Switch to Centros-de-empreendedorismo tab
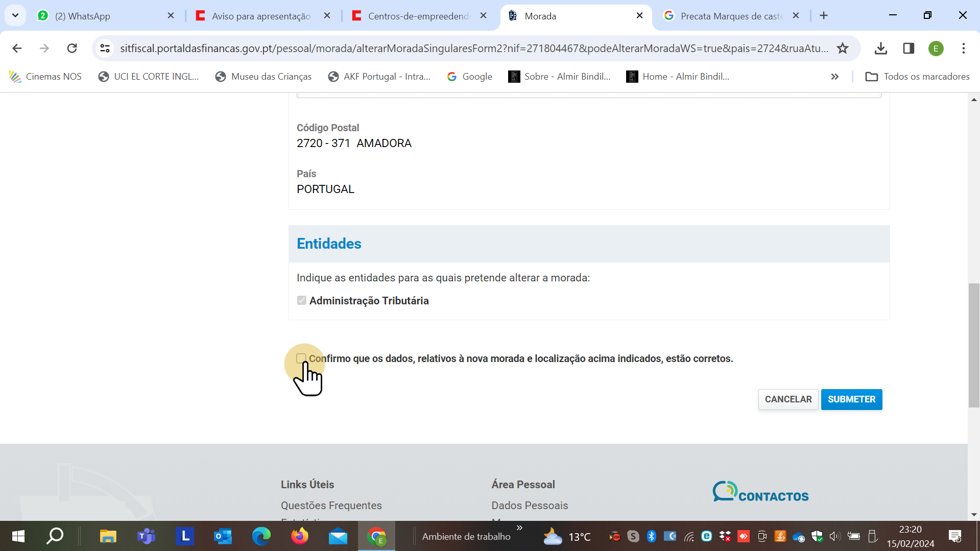Image resolution: width=980 pixels, height=551 pixels. (x=418, y=16)
